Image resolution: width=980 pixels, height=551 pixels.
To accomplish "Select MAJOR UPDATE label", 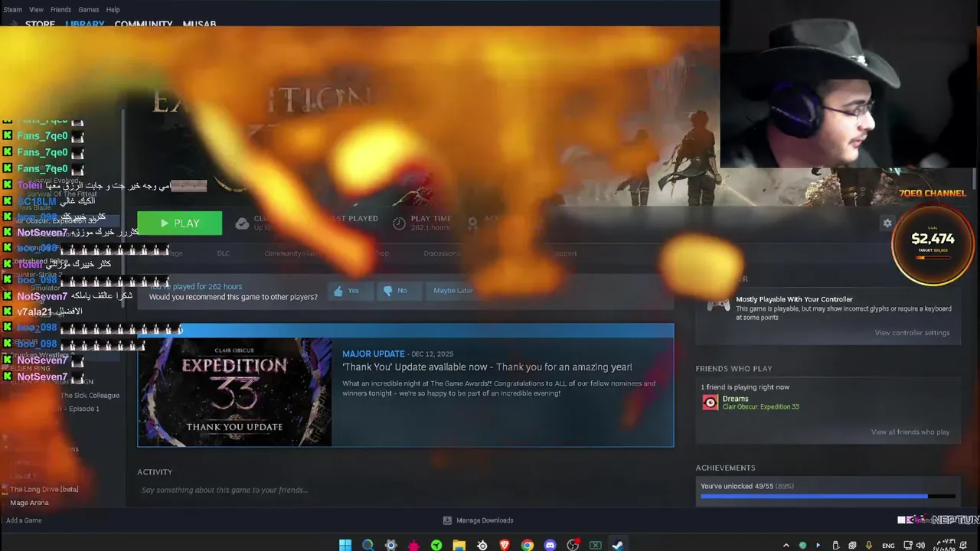I will tap(374, 354).
